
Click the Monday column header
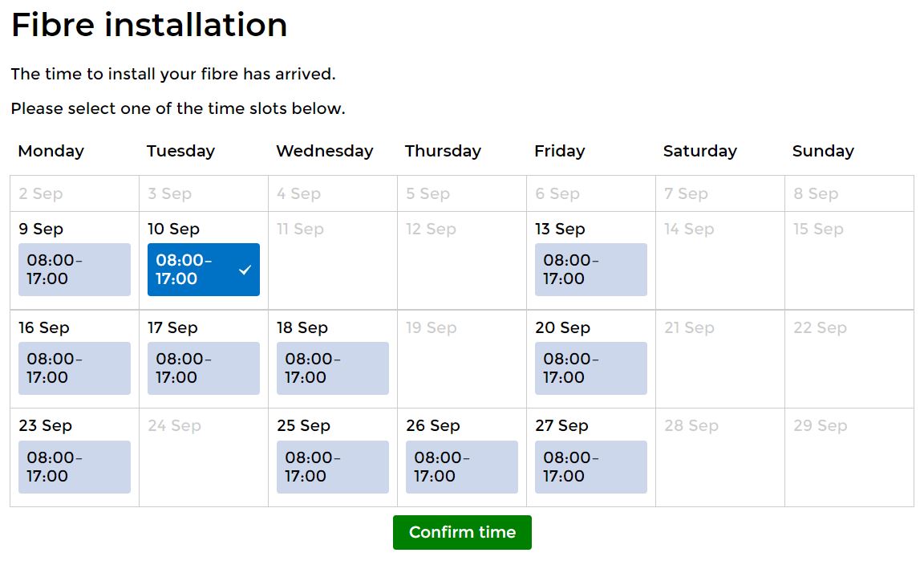tap(51, 151)
